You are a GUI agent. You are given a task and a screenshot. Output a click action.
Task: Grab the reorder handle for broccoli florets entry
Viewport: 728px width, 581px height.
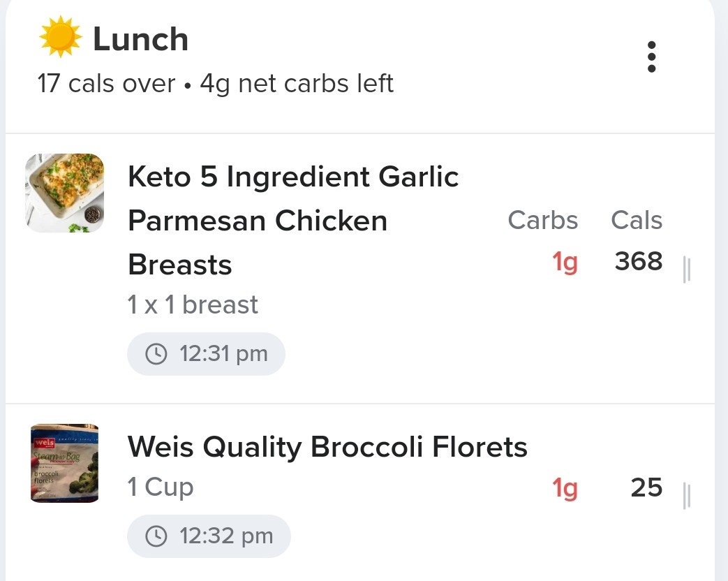pyautogui.click(x=687, y=496)
